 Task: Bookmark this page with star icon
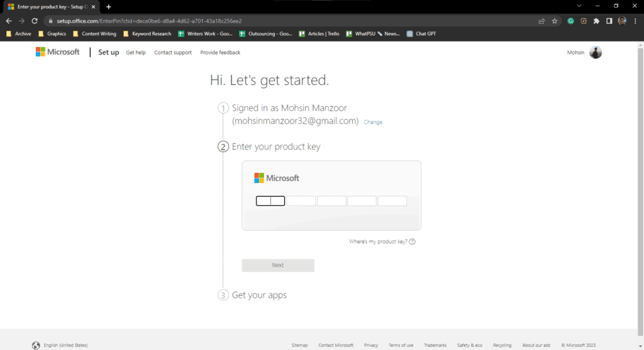pos(555,21)
